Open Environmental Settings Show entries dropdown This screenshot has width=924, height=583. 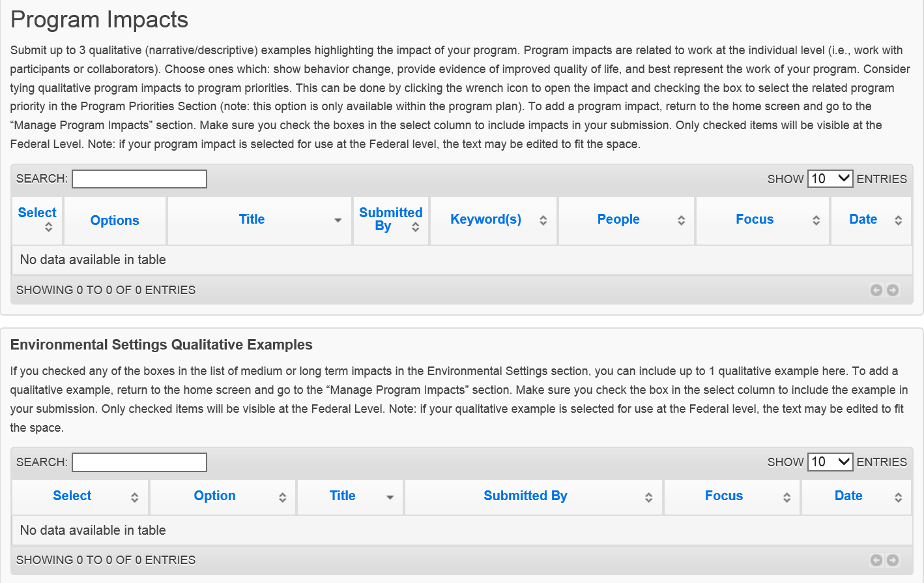tap(830, 462)
